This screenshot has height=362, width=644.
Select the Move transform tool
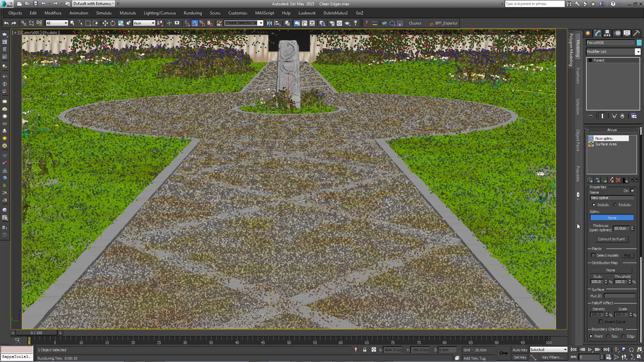[x=105, y=23]
